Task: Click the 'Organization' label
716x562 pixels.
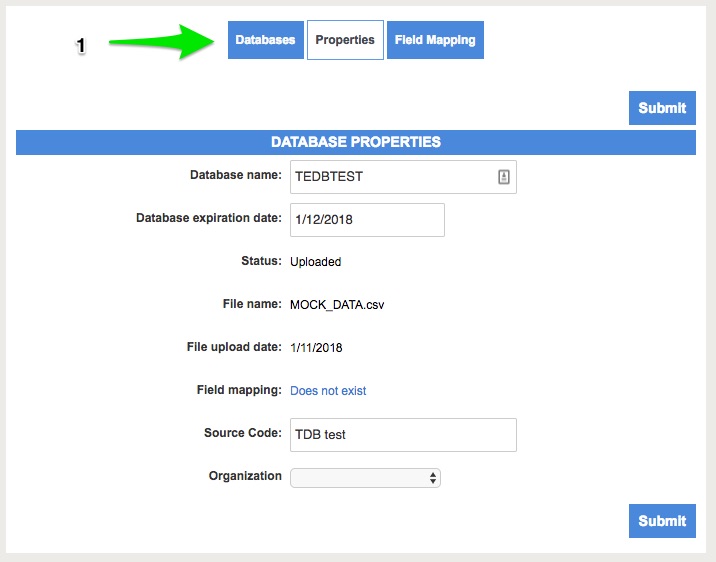Action: [x=245, y=476]
